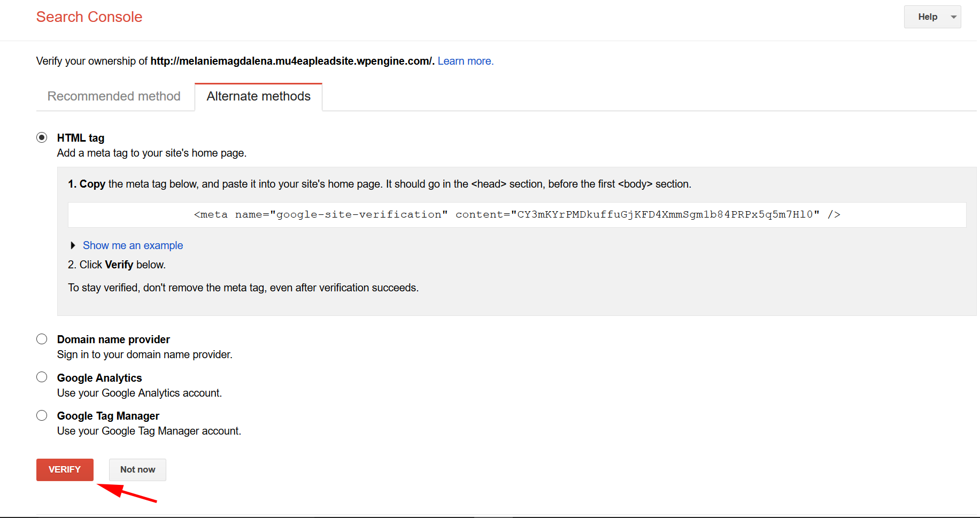The height and width of the screenshot is (518, 980).
Task: Open the Help dropdown menu
Action: (x=932, y=17)
